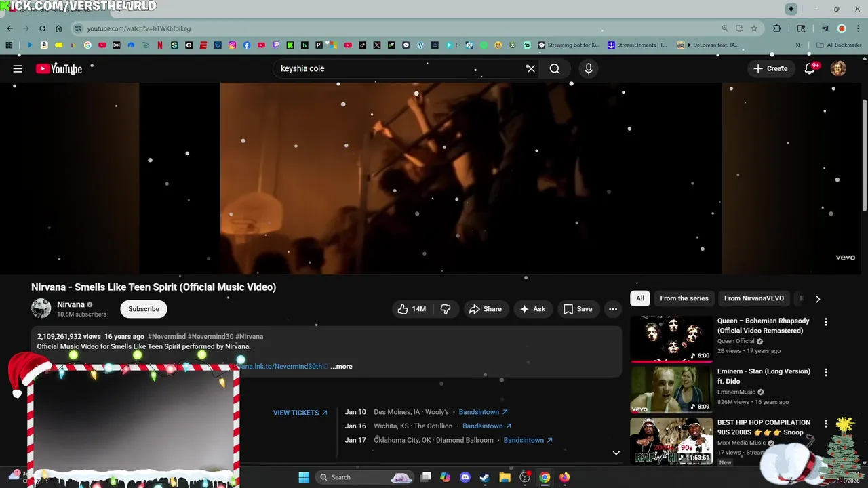Open options for the Queen Bohemian Rhapsody video
Image resolution: width=868 pixels, height=488 pixels.
click(x=826, y=322)
